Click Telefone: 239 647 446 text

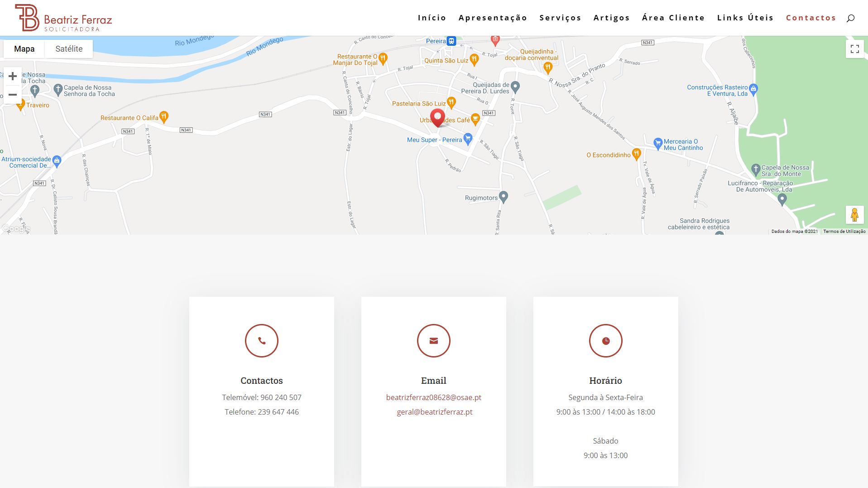262,412
